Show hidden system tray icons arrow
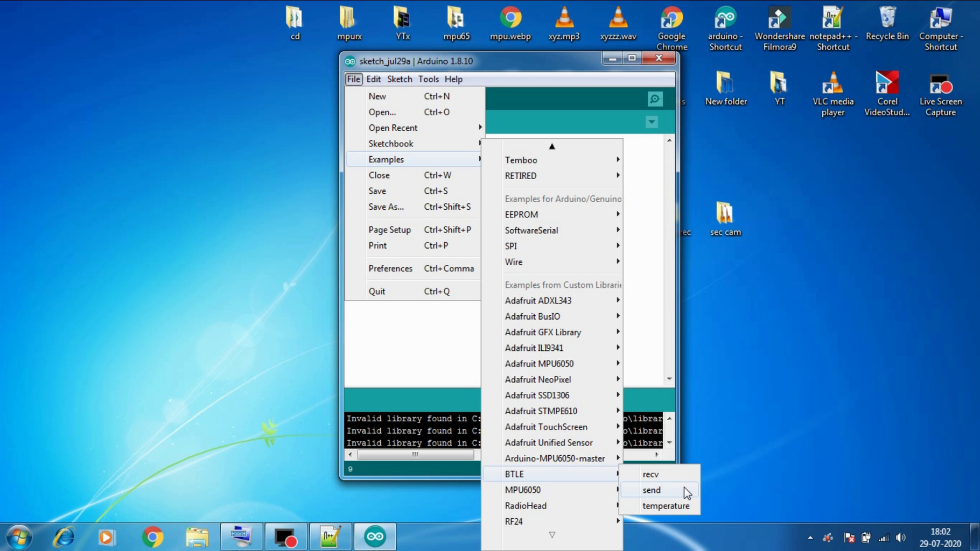The width and height of the screenshot is (980, 551). click(810, 538)
